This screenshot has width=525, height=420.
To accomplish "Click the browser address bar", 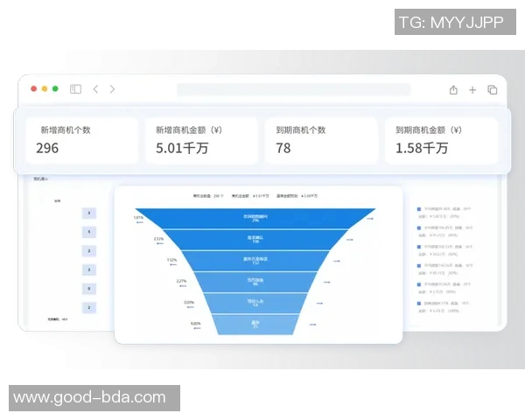I will 293,89.
